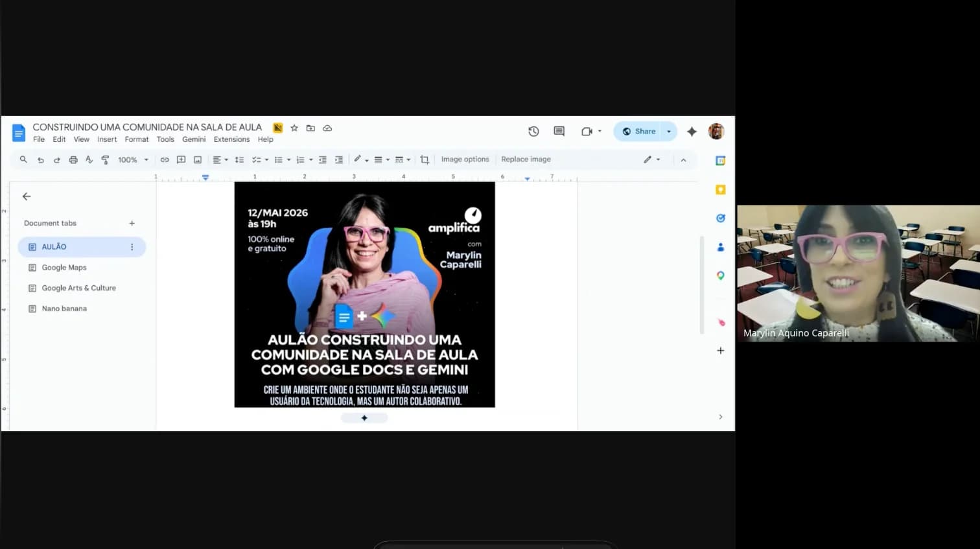Open the Google account avatar
The width and height of the screenshot is (980, 549).
[716, 132]
